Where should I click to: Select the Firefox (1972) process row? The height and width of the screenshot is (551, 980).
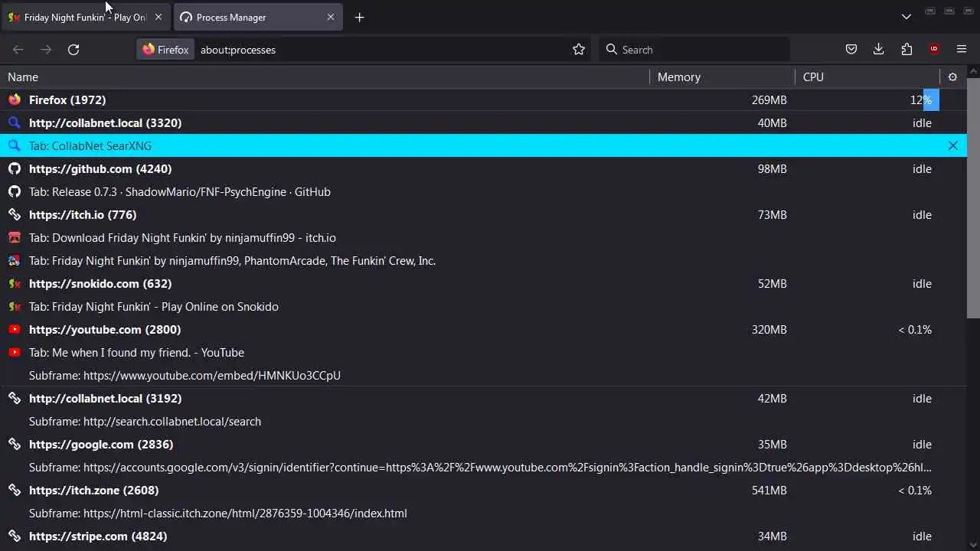pyautogui.click(x=483, y=99)
